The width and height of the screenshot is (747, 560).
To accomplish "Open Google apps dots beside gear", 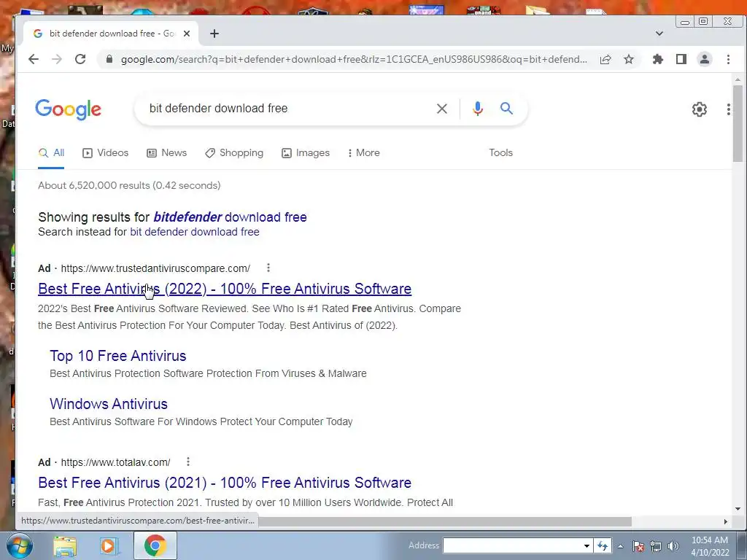I will pos(729,109).
